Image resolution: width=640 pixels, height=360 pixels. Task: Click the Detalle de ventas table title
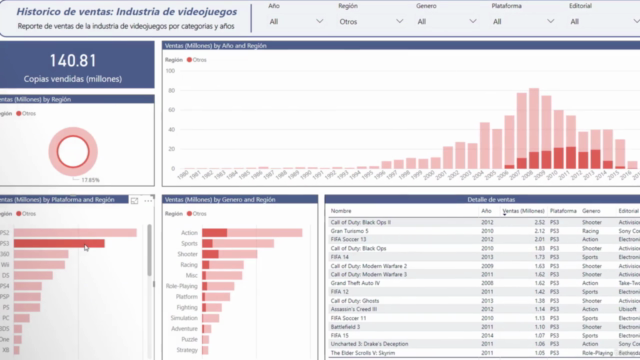491,200
